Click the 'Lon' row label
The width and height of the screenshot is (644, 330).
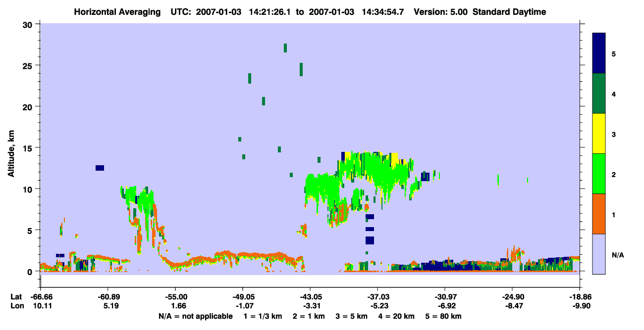(16, 306)
